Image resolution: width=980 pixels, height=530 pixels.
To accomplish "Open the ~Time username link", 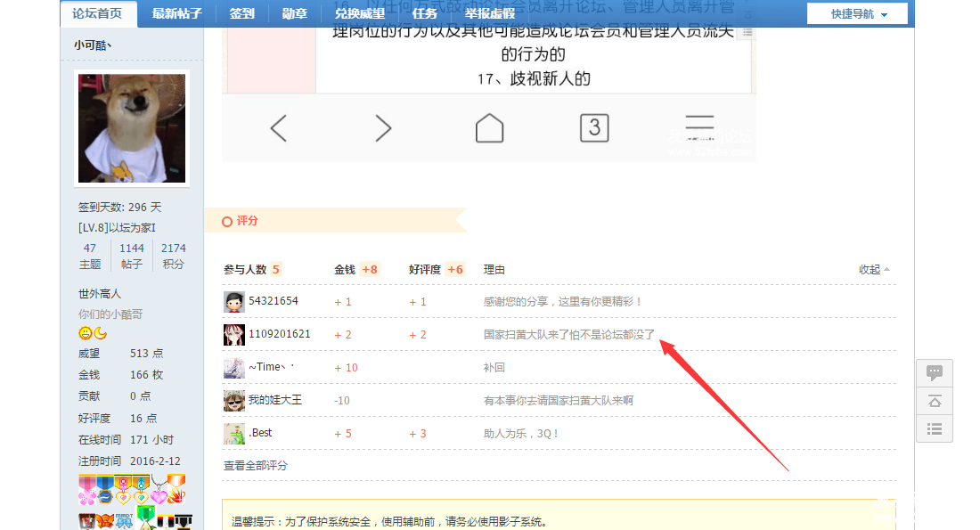I will 269,368.
